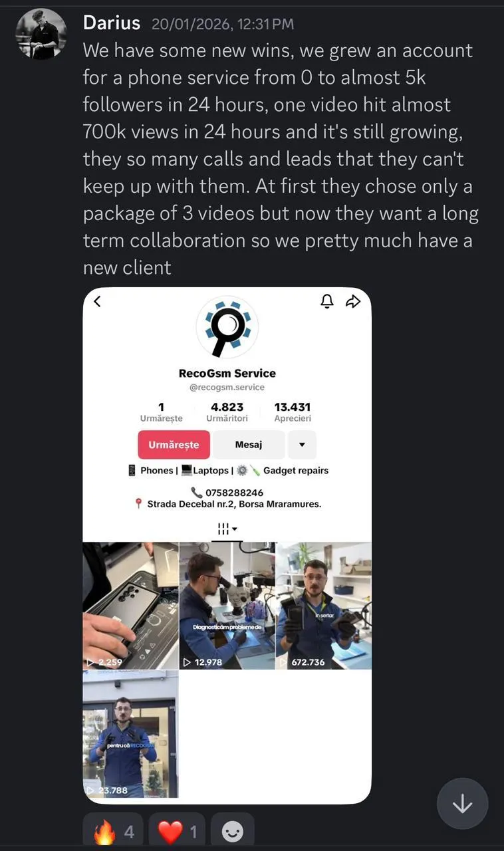
Task: Tap the back arrow in TikTok profile
Action: pyautogui.click(x=97, y=301)
